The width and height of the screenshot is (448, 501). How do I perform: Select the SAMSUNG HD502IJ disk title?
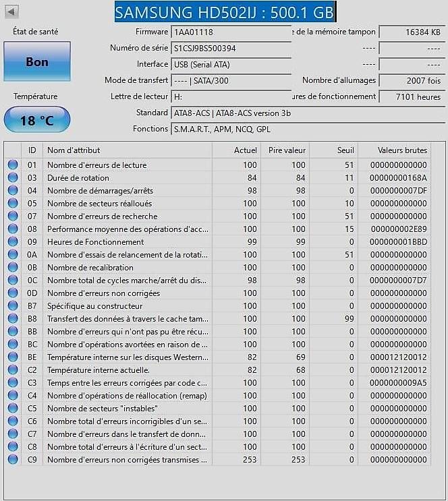[225, 12]
